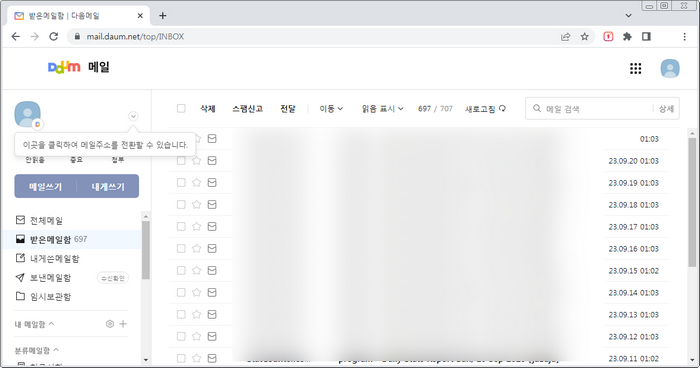Click 새로고침 to refresh mail list
The height and width of the screenshot is (368, 700).
pos(485,109)
